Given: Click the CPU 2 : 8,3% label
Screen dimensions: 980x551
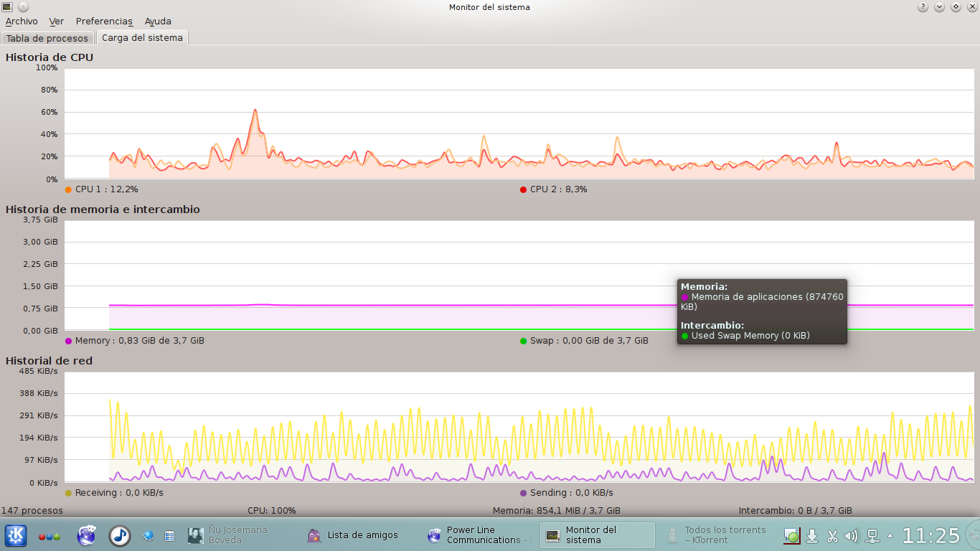Looking at the screenshot, I should tap(558, 189).
